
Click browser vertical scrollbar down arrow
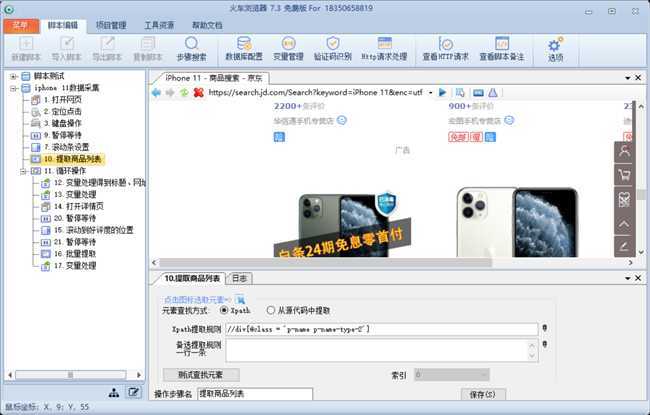[641, 251]
